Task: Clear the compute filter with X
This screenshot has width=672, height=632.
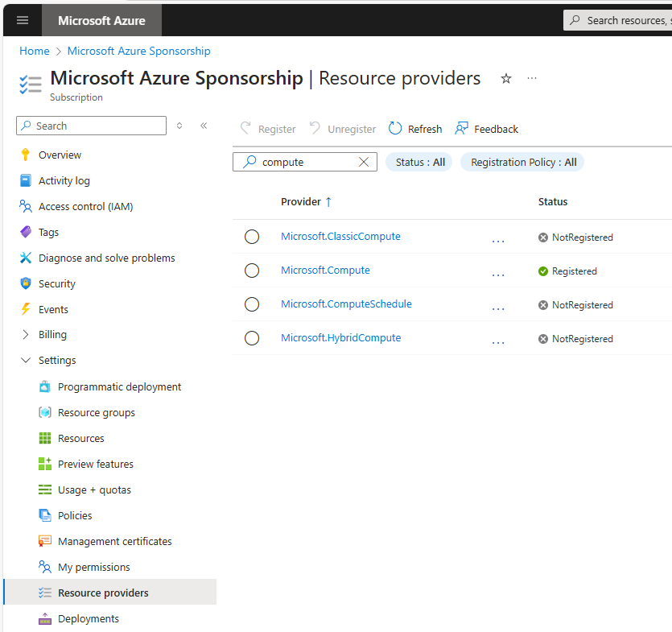Action: (x=364, y=162)
